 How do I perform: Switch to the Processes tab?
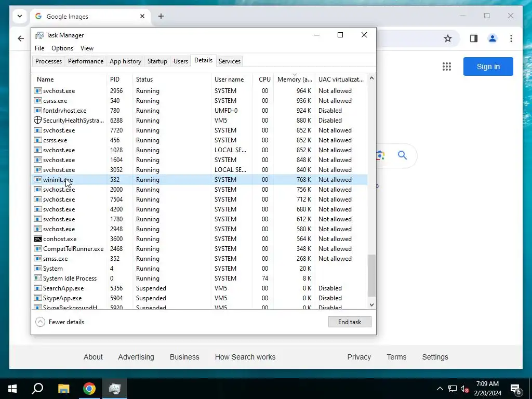click(48, 61)
